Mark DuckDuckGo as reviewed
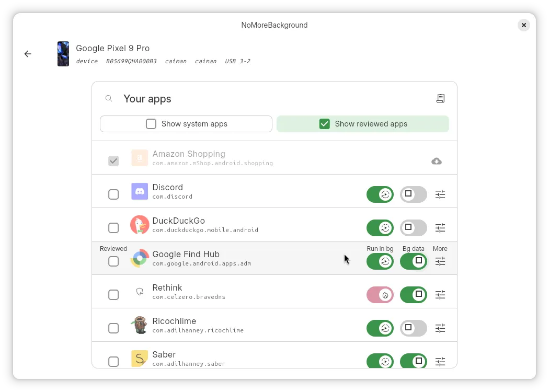 [x=113, y=228]
